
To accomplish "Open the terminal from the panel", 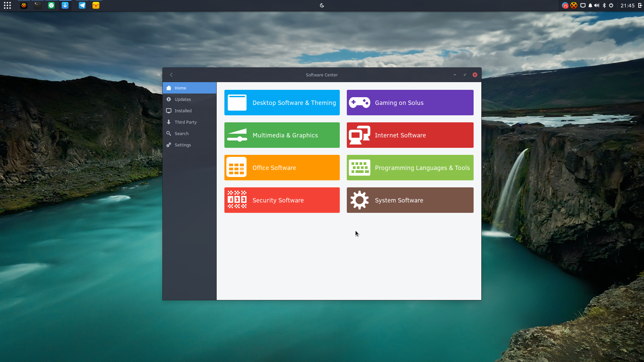I will pos(38,5).
